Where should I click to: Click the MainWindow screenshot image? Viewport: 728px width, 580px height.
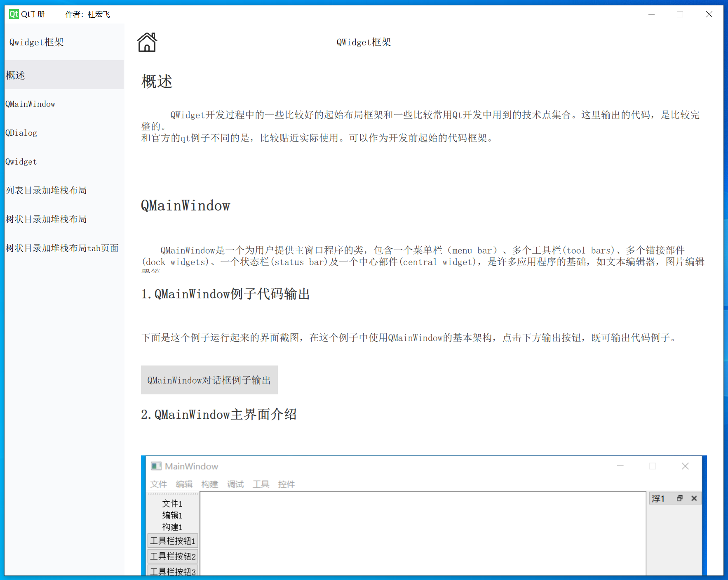click(x=424, y=515)
